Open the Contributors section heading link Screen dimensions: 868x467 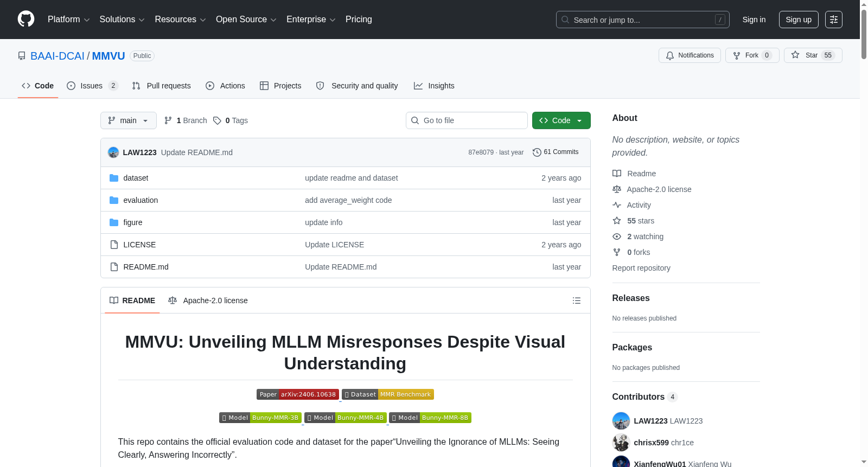(x=645, y=397)
